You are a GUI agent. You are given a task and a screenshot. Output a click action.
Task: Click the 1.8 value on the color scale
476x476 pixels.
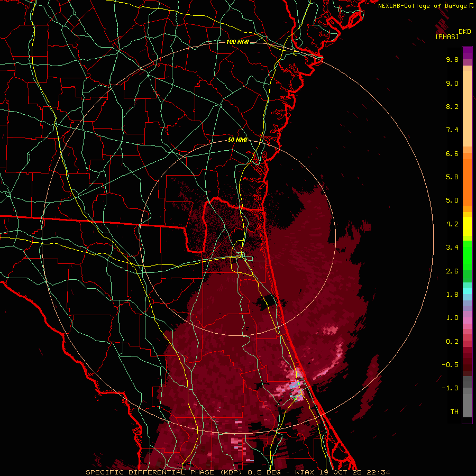point(452,295)
